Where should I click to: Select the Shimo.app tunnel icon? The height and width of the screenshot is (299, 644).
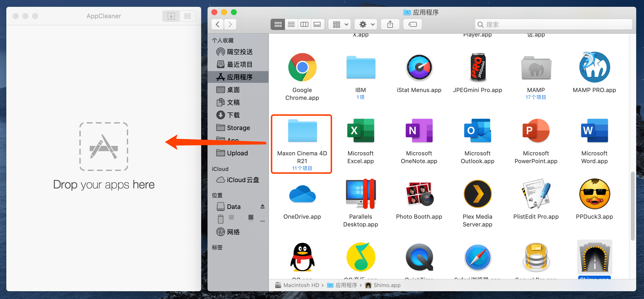pyautogui.click(x=594, y=257)
